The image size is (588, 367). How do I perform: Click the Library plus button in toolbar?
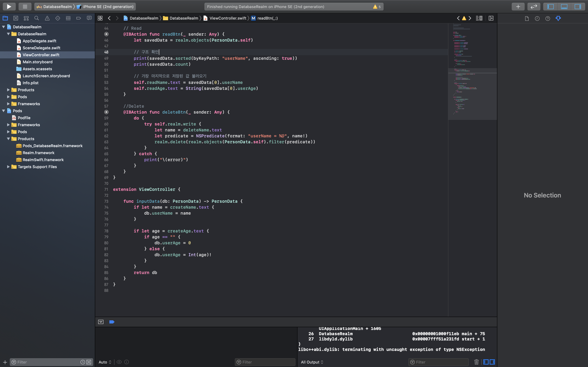(518, 7)
